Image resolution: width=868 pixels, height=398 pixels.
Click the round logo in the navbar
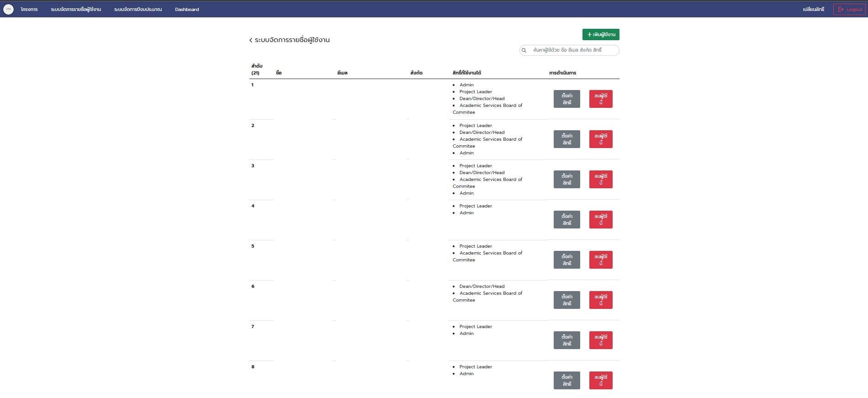(8, 9)
